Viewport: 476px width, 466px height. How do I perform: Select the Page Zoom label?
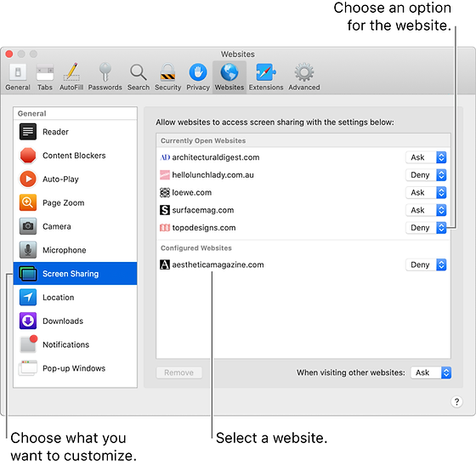64,203
